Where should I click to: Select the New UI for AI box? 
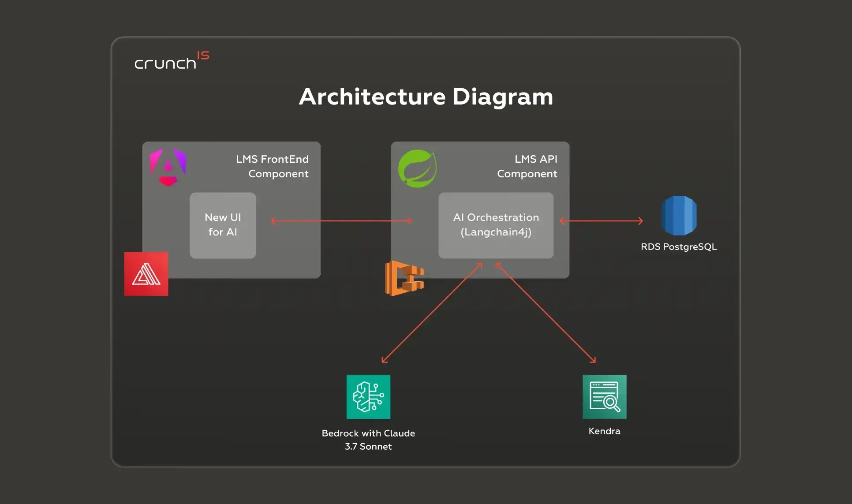(223, 225)
